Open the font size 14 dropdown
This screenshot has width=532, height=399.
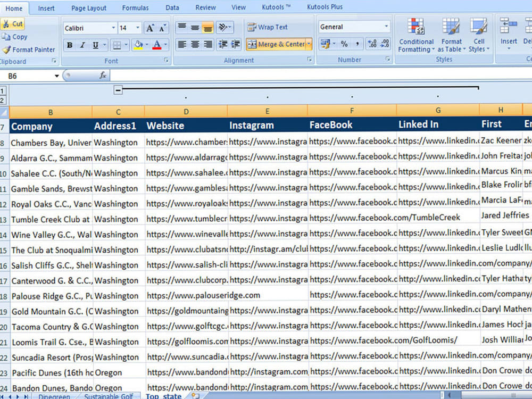click(x=138, y=28)
